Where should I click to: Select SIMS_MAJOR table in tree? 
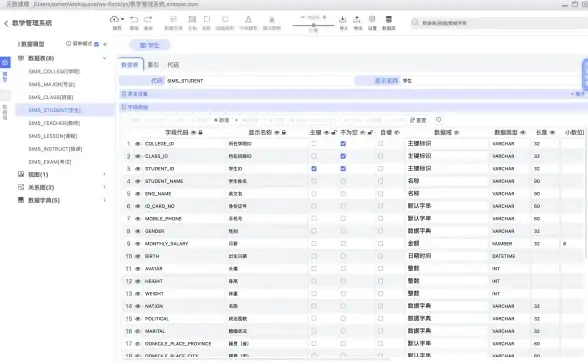[52, 84]
